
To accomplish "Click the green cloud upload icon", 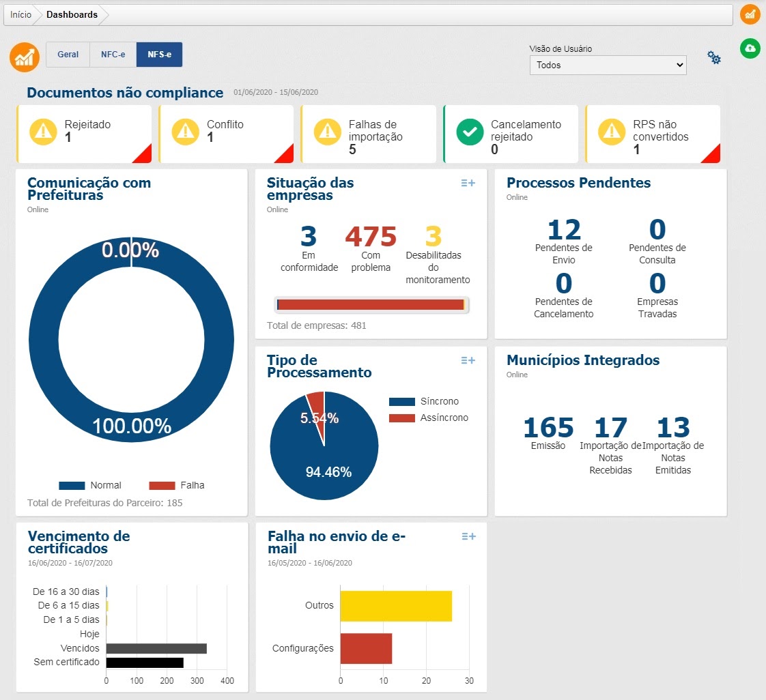I will 750,48.
